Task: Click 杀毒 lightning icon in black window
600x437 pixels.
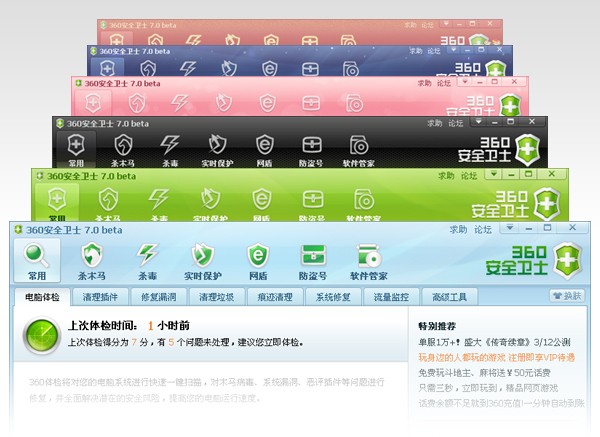Action: pyautogui.click(x=170, y=145)
